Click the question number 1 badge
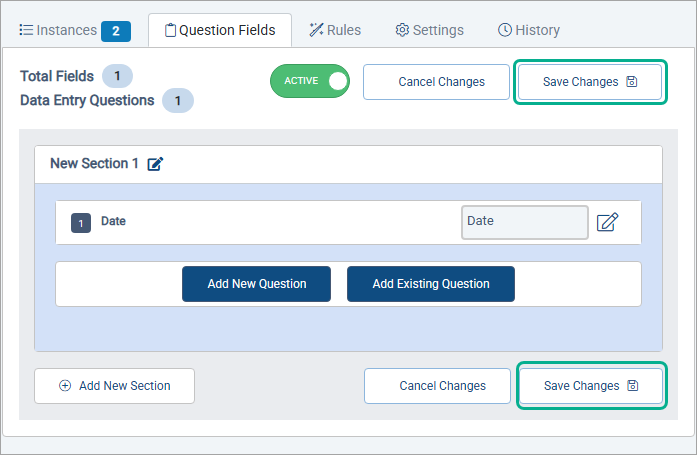The height and width of the screenshot is (455, 697). pyautogui.click(x=81, y=223)
